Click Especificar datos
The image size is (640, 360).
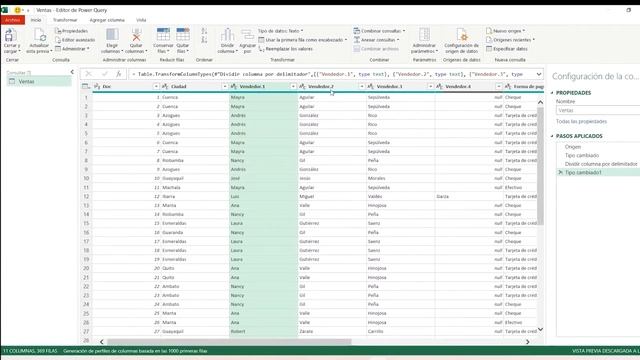[x=507, y=49]
